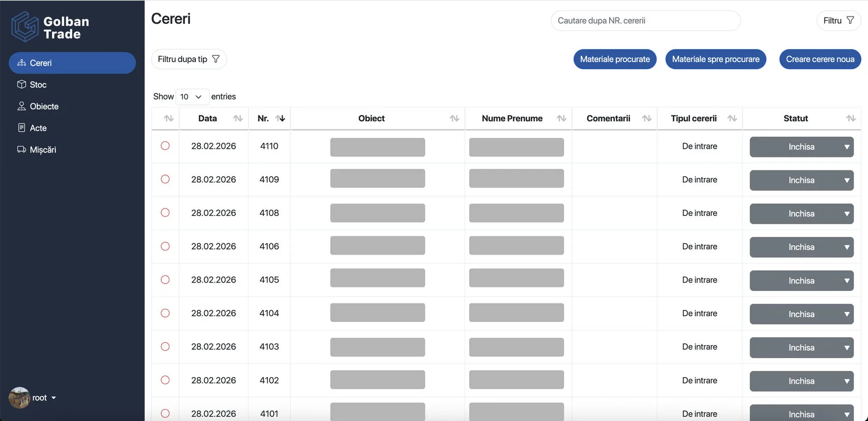Open status dropdown for request 4106
This screenshot has height=421, width=868.
coord(801,247)
